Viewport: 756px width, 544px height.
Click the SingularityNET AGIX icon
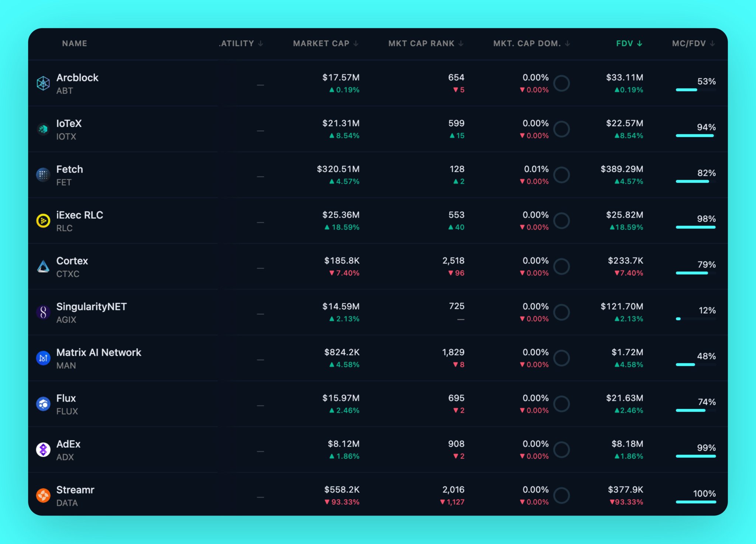click(43, 312)
